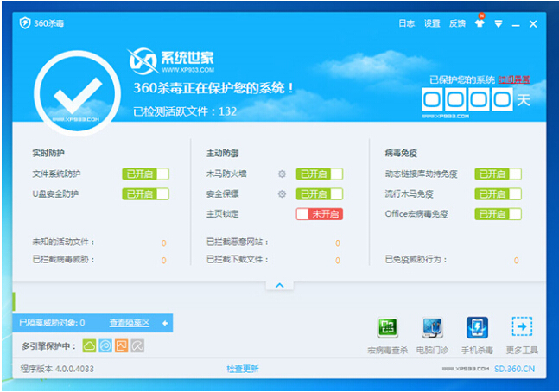Open 宏病毒查杀 tool icon

point(388,327)
